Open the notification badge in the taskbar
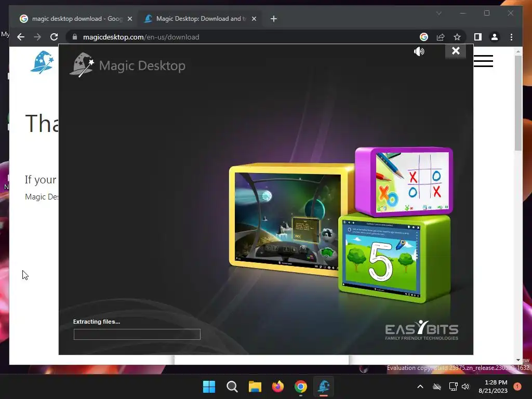 click(x=517, y=387)
